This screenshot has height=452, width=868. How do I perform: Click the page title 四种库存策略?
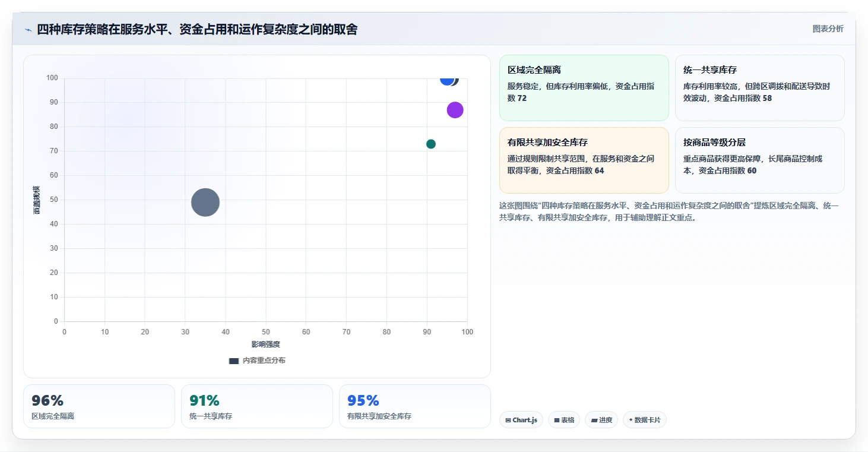pyautogui.click(x=197, y=29)
